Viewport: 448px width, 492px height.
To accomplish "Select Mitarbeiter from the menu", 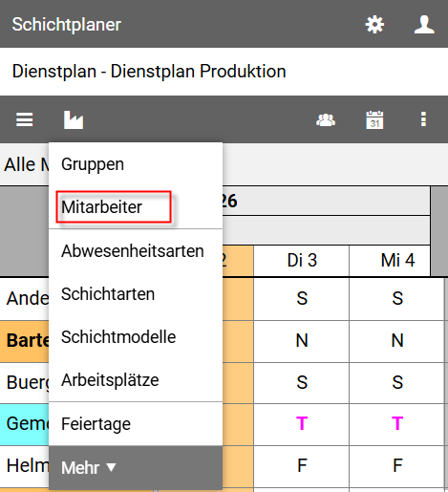I will click(x=136, y=207).
